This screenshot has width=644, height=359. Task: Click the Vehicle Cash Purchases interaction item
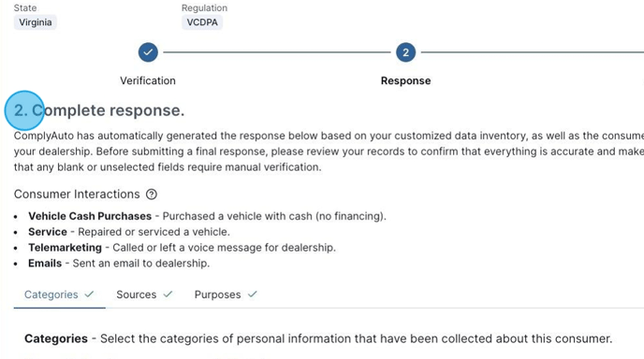207,216
